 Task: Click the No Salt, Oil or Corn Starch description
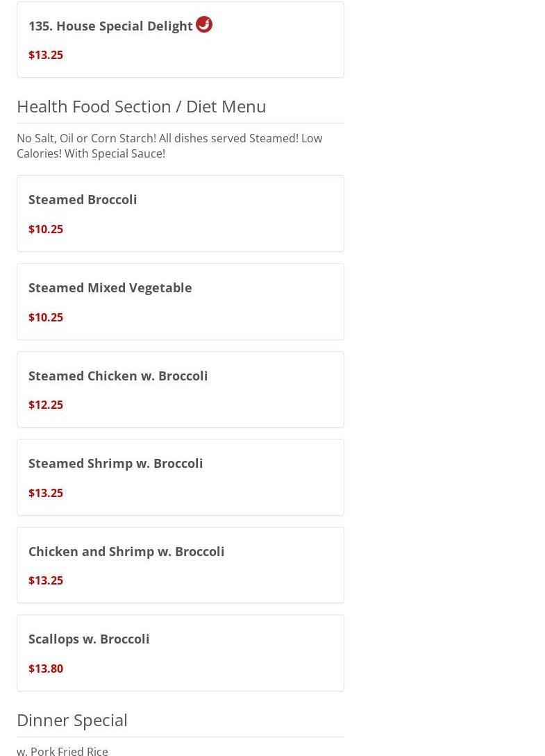(169, 146)
